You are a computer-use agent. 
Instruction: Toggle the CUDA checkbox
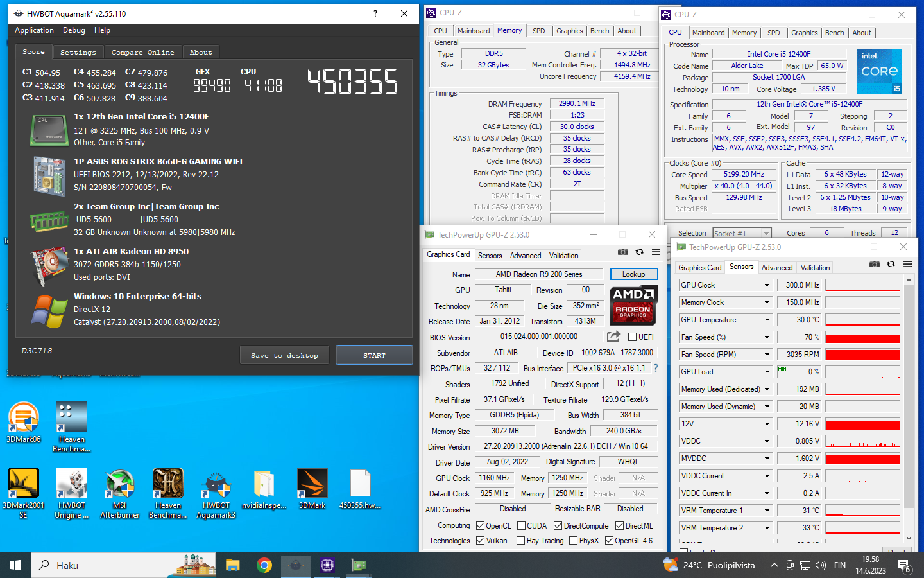[521, 525]
